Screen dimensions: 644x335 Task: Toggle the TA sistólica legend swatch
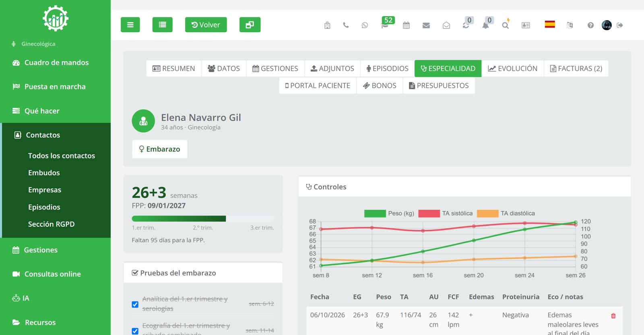point(429,213)
